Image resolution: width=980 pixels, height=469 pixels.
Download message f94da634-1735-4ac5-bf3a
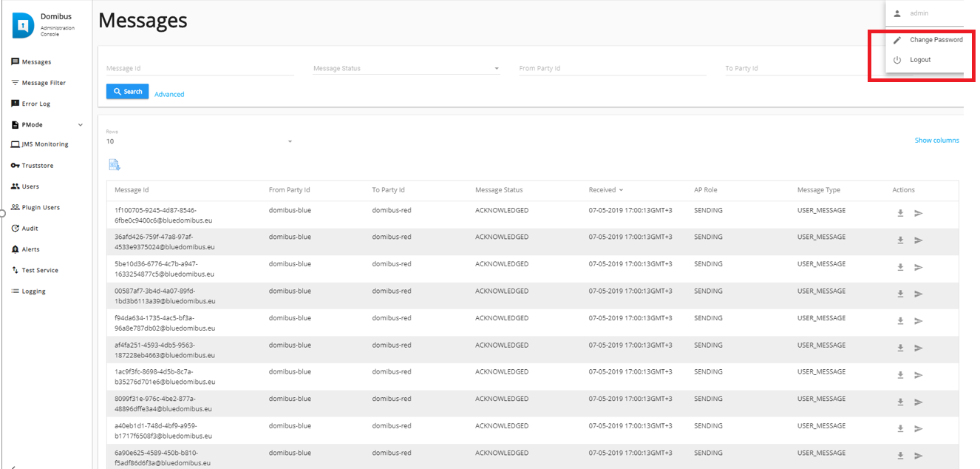tap(900, 321)
